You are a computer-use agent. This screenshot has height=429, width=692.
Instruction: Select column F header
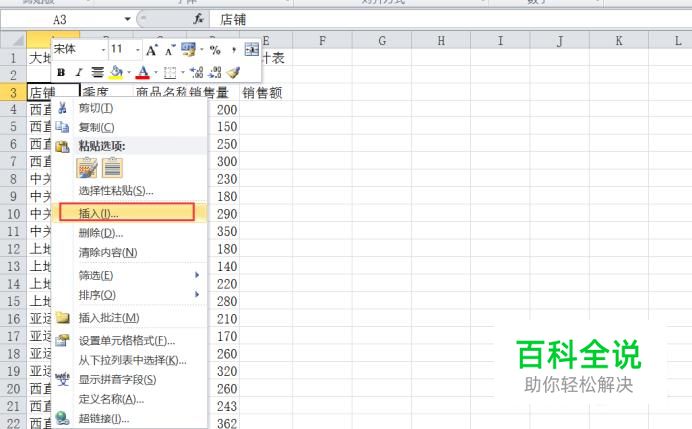coord(323,41)
